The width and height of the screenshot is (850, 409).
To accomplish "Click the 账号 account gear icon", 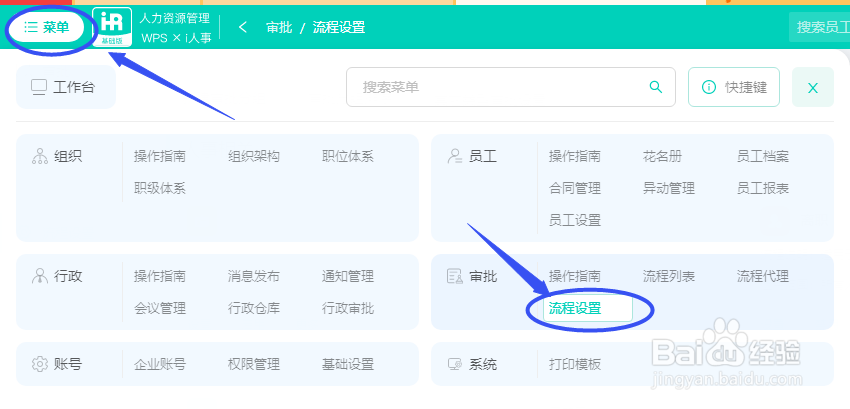I will click(41, 364).
